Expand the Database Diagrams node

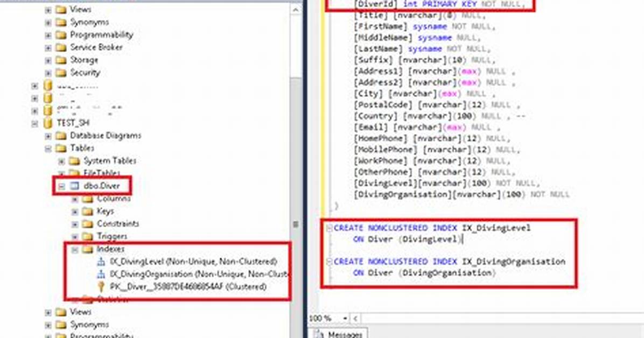click(x=48, y=136)
